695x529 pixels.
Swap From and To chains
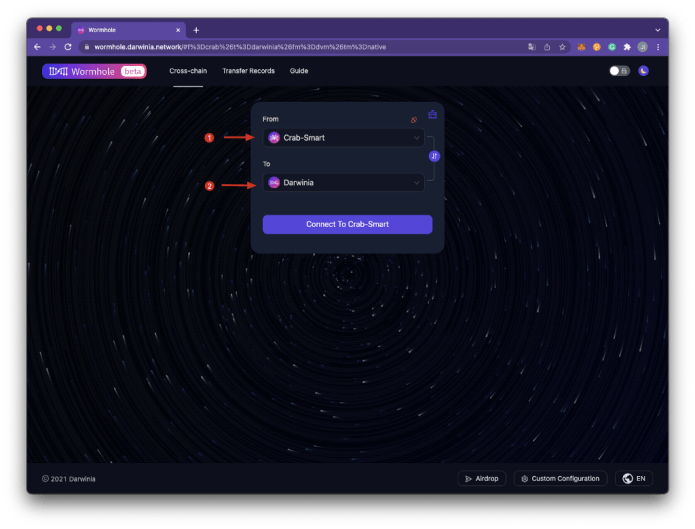tap(434, 156)
